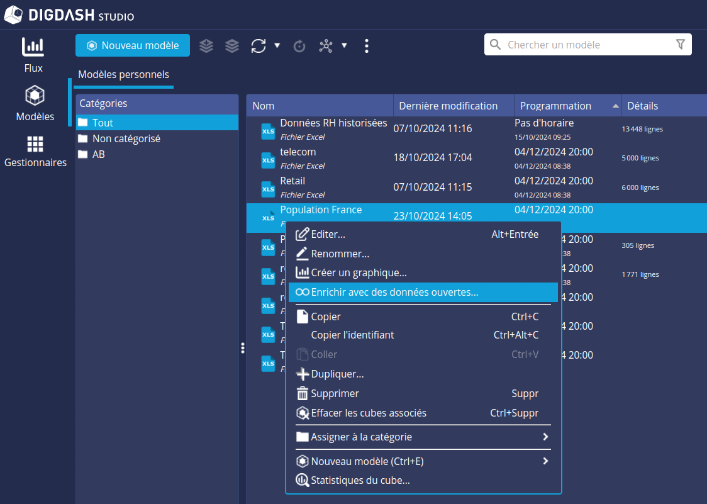Select Dupliquer from the context menu
This screenshot has height=504, width=707.
click(337, 374)
